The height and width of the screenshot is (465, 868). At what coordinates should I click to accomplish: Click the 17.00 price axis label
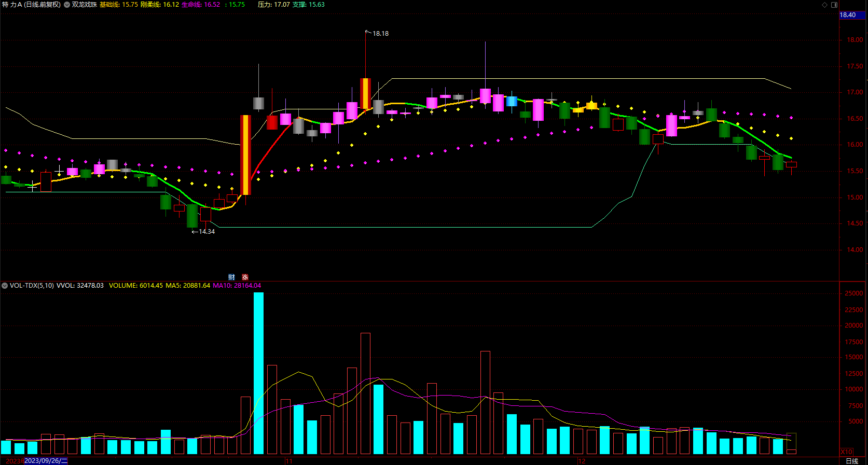click(x=855, y=92)
